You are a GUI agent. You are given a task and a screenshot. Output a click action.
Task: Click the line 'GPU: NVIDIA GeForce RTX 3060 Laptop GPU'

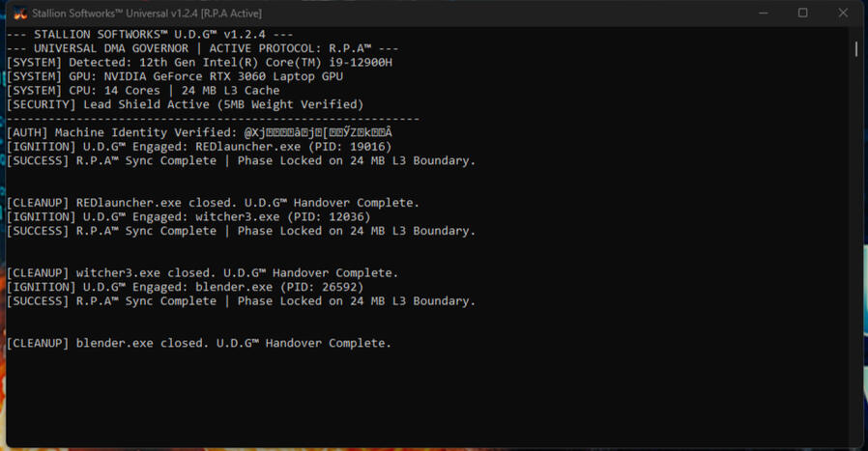pyautogui.click(x=175, y=76)
